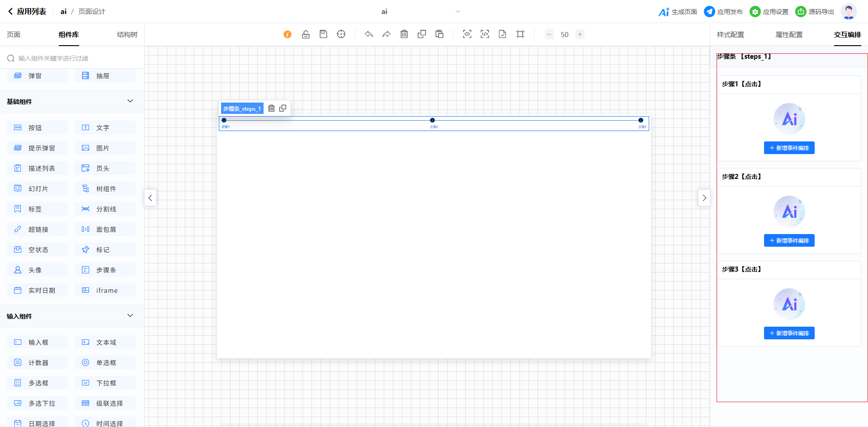The width and height of the screenshot is (868, 427).
Task: Open the ai page dropdown at top center
Action: 458,12
